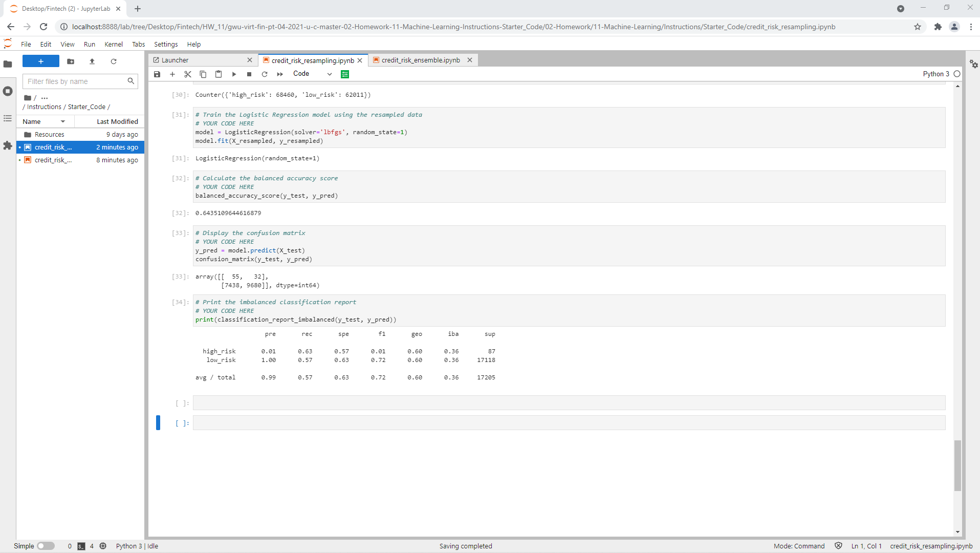Save the notebook with the save icon

coord(157,74)
